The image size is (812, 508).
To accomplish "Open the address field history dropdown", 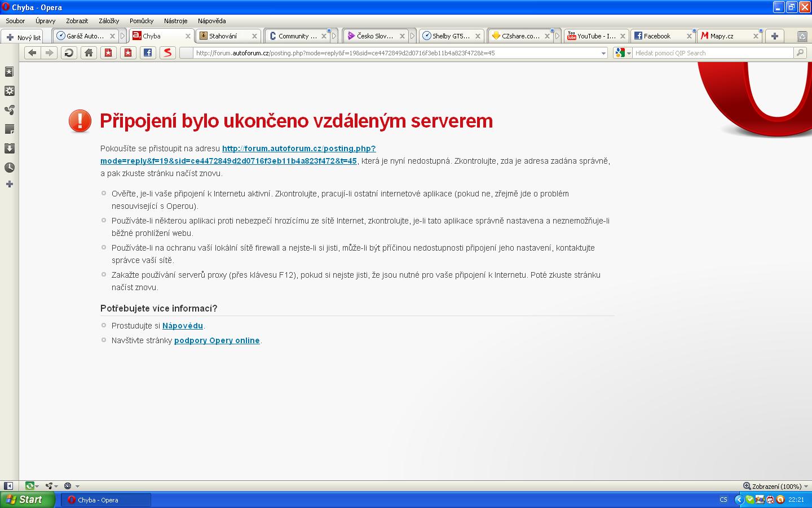I will (603, 53).
